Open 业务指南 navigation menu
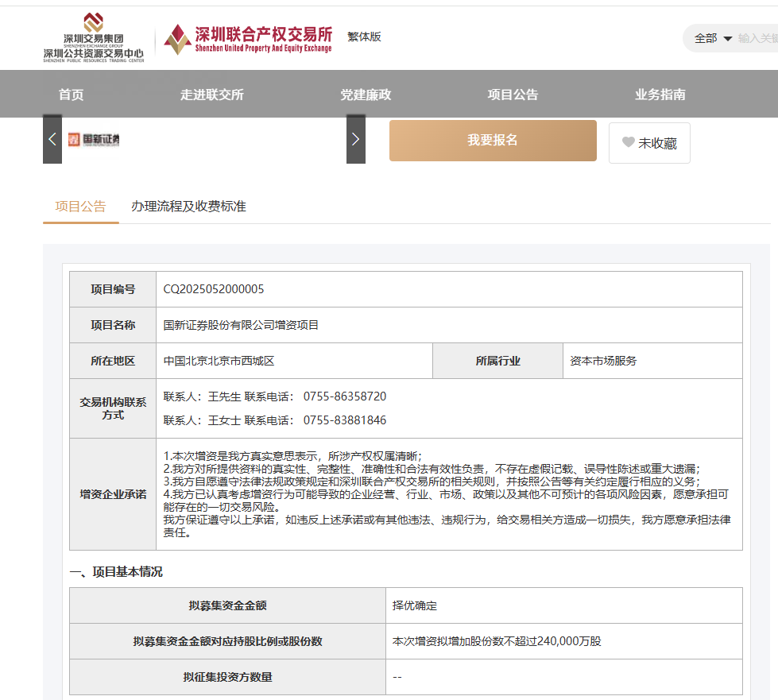 click(660, 95)
